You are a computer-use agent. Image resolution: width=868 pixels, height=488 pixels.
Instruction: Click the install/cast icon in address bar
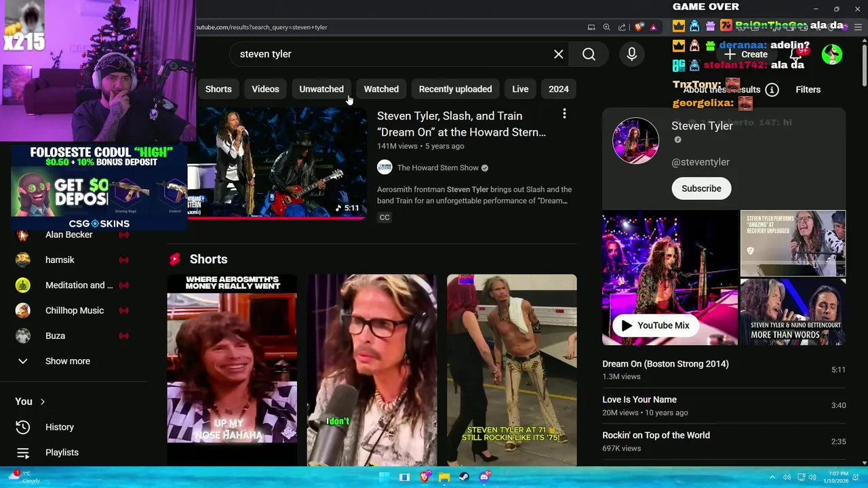(591, 27)
